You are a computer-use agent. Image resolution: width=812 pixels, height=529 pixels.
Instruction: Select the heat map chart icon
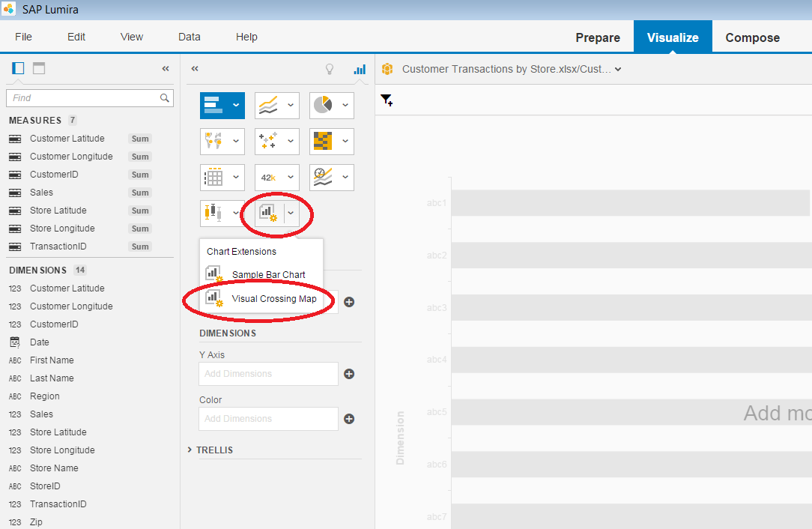(x=323, y=141)
